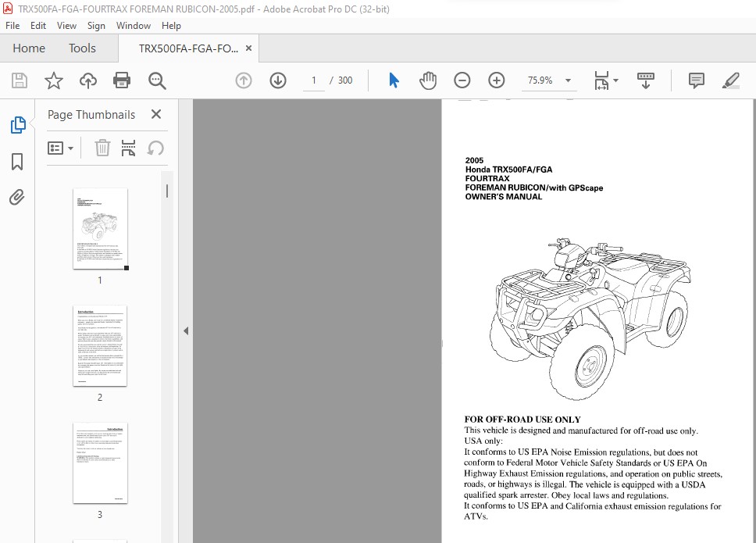The height and width of the screenshot is (543, 756).
Task: Open the Help menu
Action: (171, 26)
